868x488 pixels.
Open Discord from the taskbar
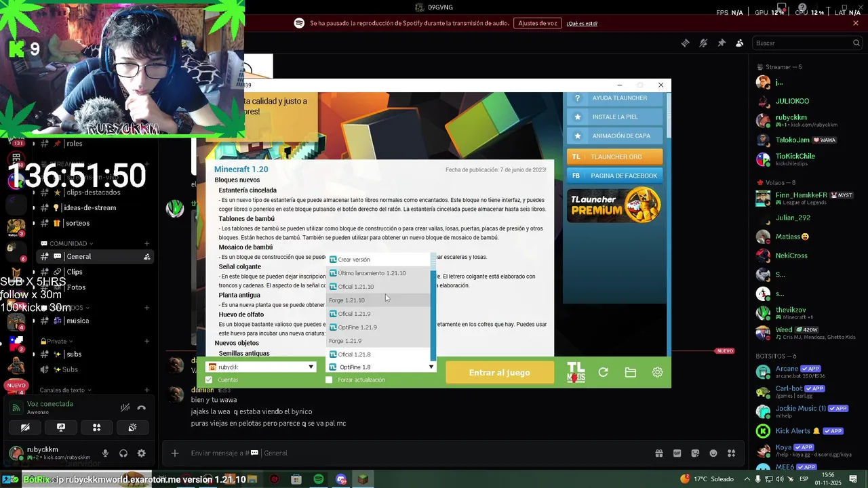click(341, 479)
